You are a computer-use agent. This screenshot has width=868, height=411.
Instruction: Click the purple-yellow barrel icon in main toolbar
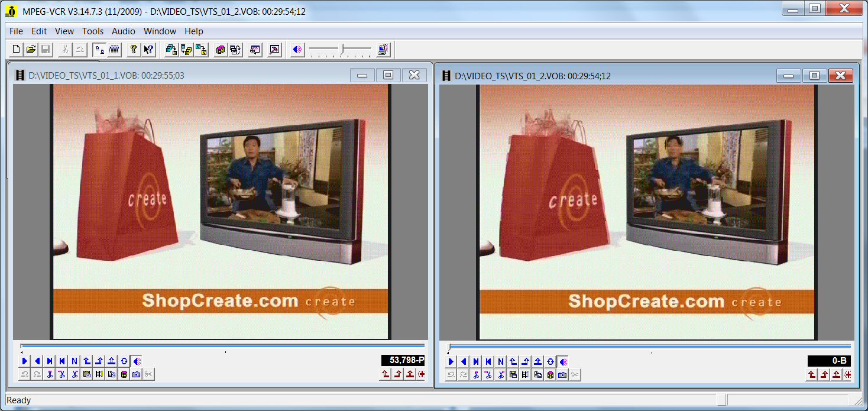point(221,50)
